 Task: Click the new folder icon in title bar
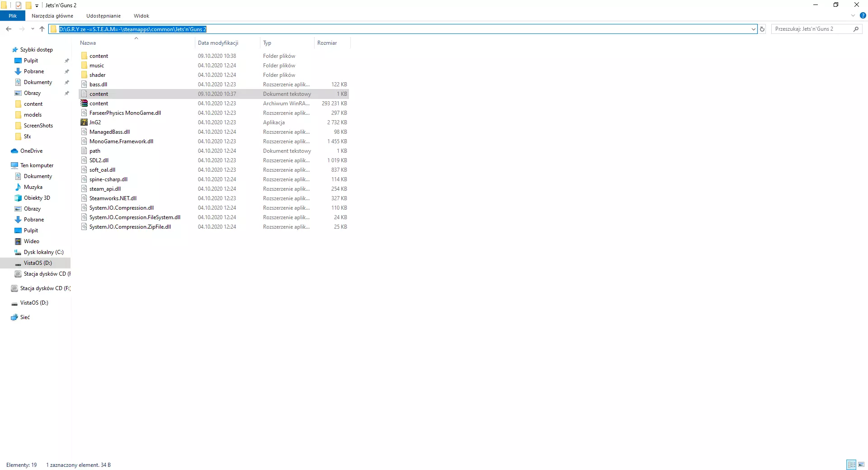(28, 5)
